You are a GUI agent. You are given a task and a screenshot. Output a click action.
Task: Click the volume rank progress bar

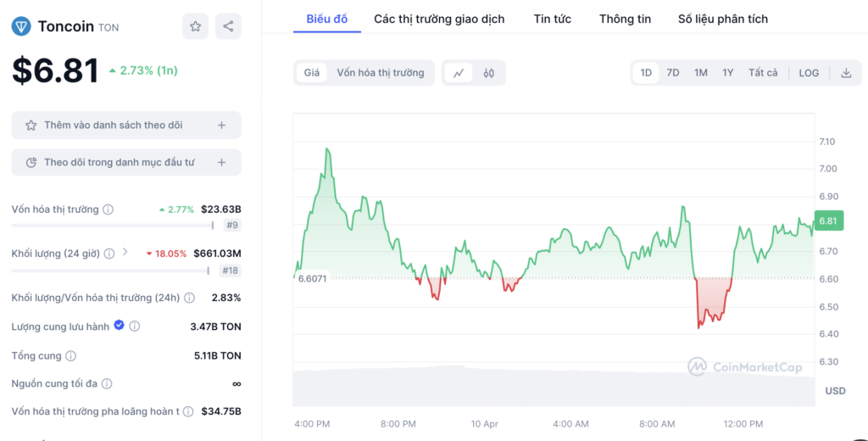point(110,271)
